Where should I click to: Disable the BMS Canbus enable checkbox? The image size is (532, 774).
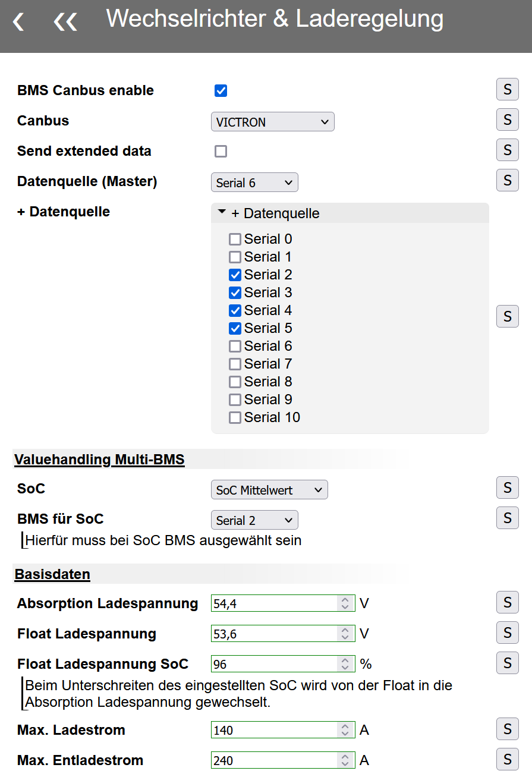coord(221,91)
